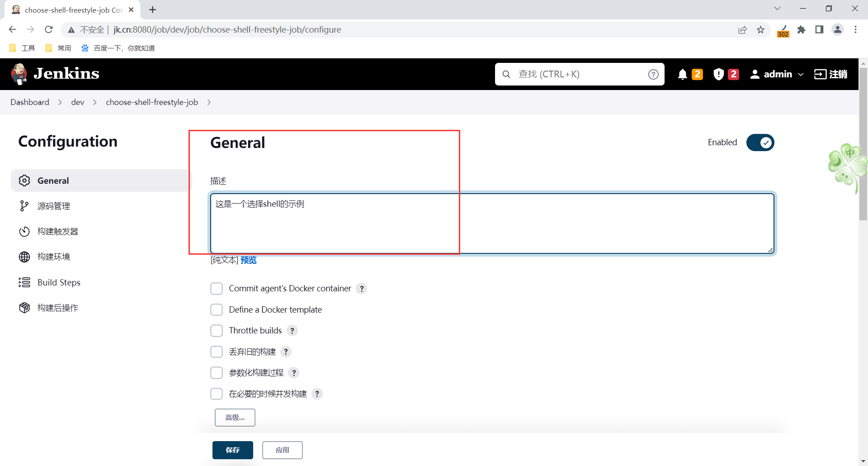
Task: Click the 应用 apply button
Action: (283, 450)
